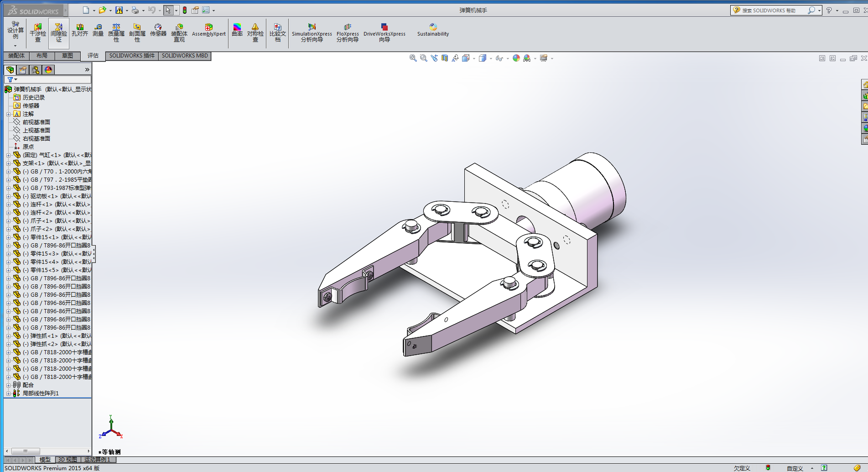This screenshot has height=472, width=868.
Task: Open the display style dropdown arrow
Action: click(491, 58)
